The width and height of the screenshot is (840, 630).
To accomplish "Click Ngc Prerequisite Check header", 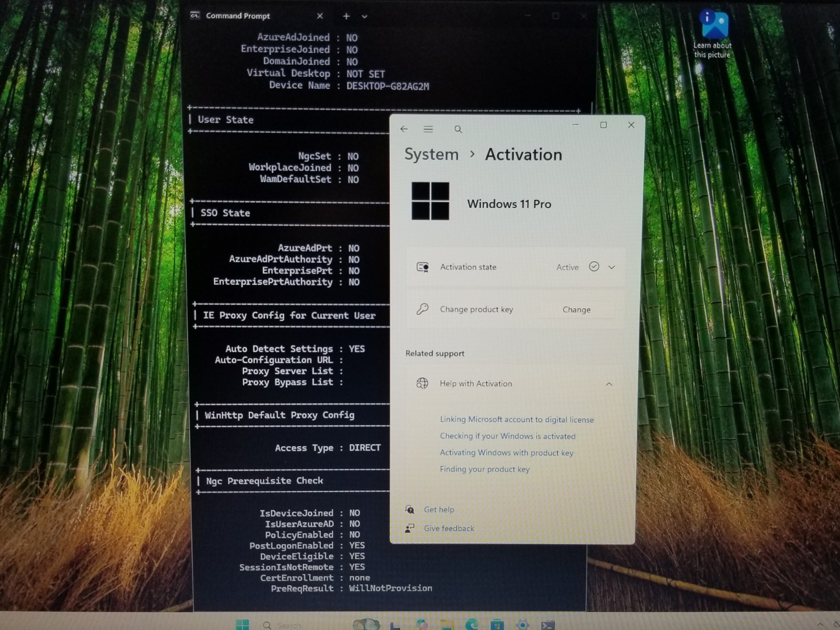I will tap(265, 481).
